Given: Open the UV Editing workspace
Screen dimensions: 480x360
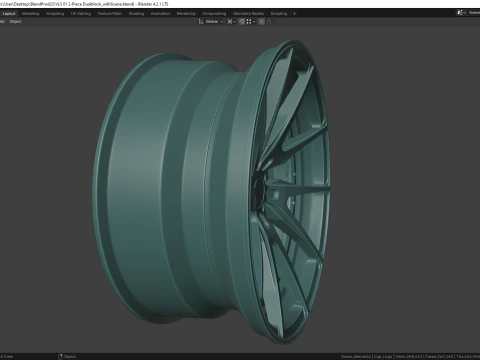Looking at the screenshot, I should pos(81,14).
